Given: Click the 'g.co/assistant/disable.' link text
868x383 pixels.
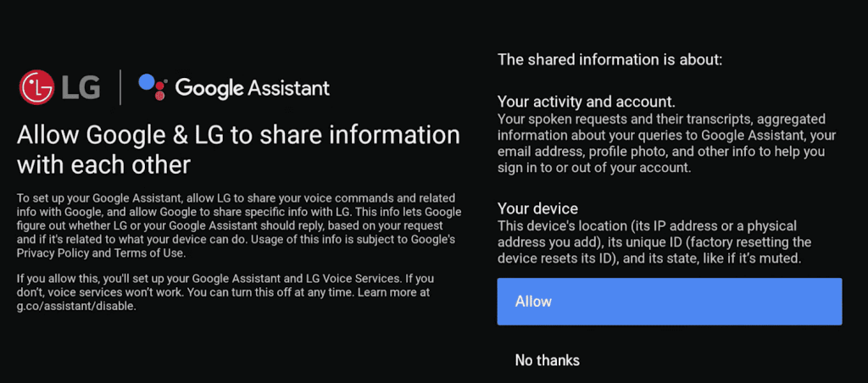Looking at the screenshot, I should pyautogui.click(x=76, y=306).
